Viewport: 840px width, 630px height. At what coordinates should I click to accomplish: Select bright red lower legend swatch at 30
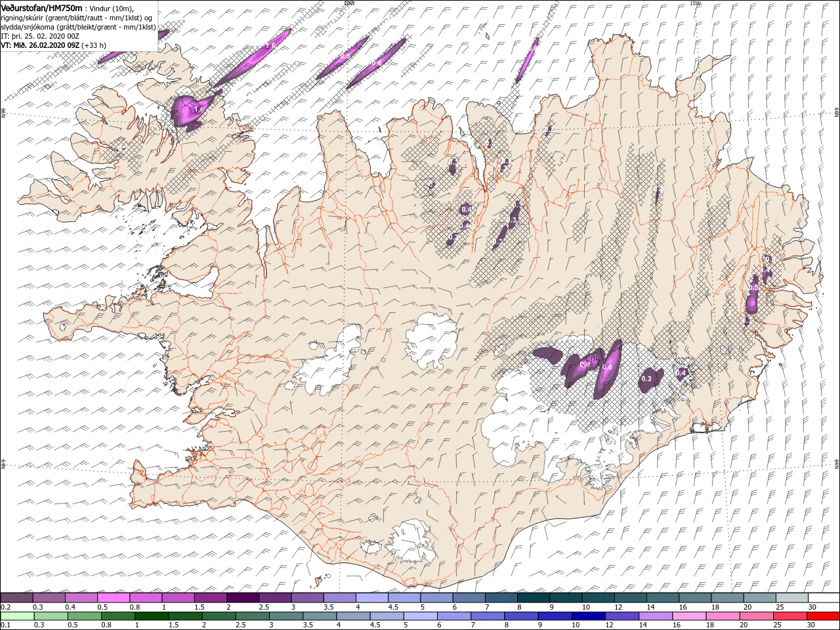[x=822, y=616]
